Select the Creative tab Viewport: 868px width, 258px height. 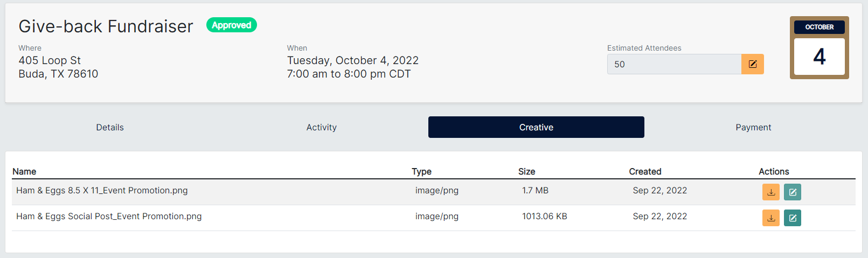(x=536, y=127)
